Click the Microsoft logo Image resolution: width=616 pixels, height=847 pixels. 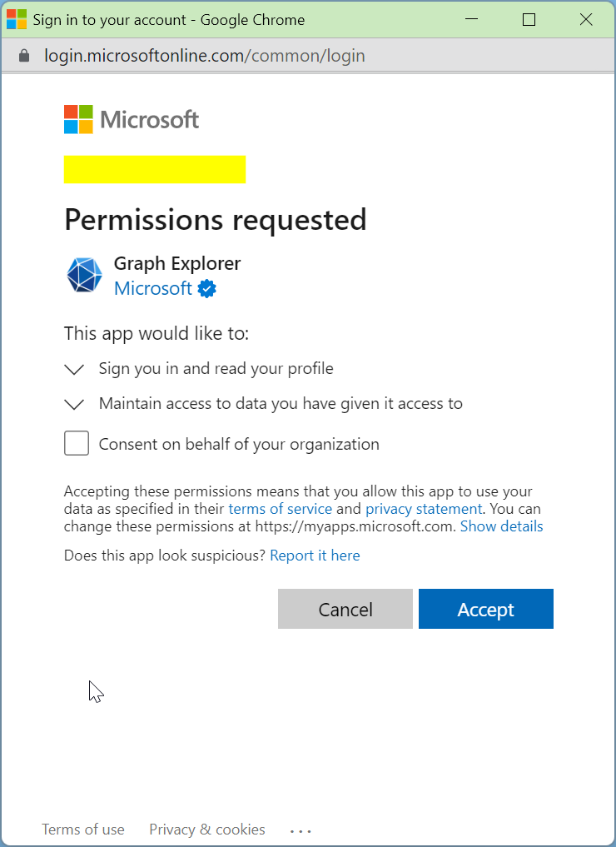[x=132, y=119]
